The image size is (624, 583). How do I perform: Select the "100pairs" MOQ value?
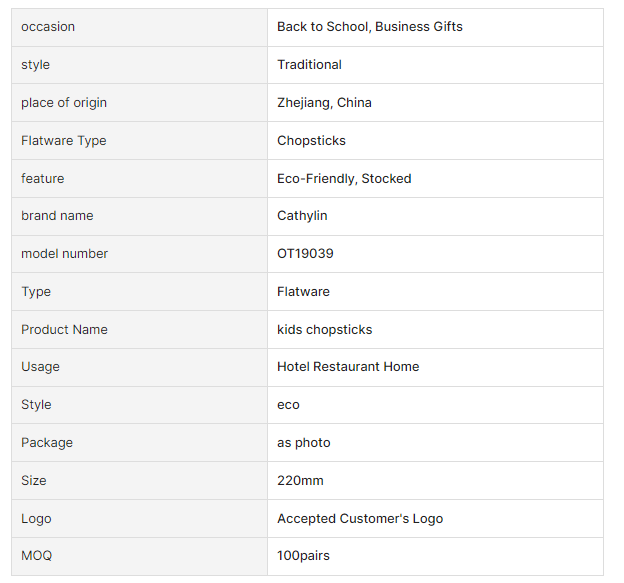click(303, 556)
